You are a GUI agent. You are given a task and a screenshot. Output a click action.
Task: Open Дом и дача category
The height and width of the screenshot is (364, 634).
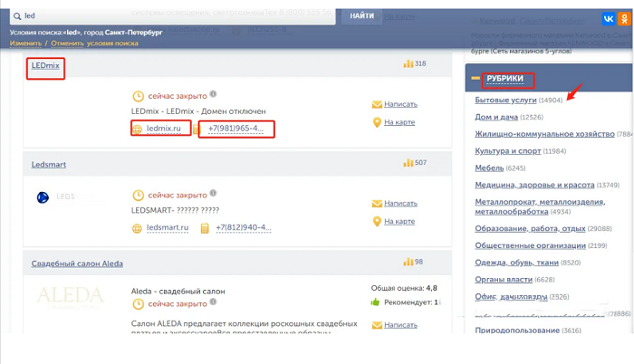tap(496, 117)
